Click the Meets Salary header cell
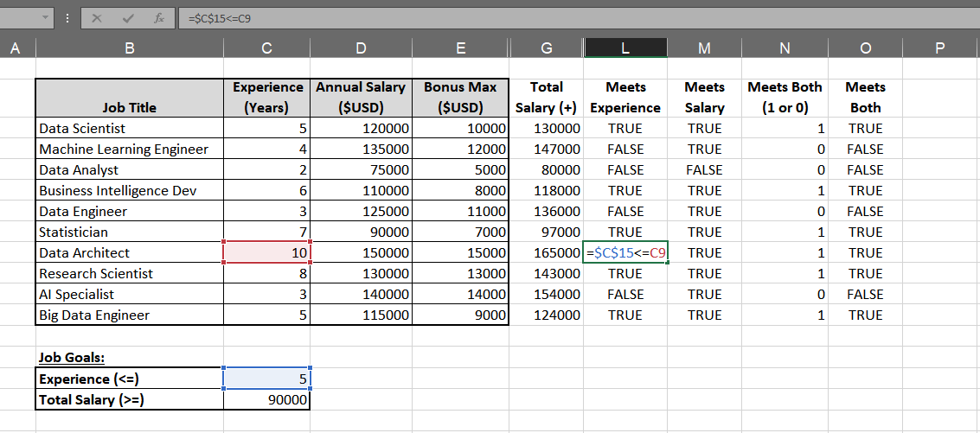The image size is (980, 433). (x=704, y=99)
